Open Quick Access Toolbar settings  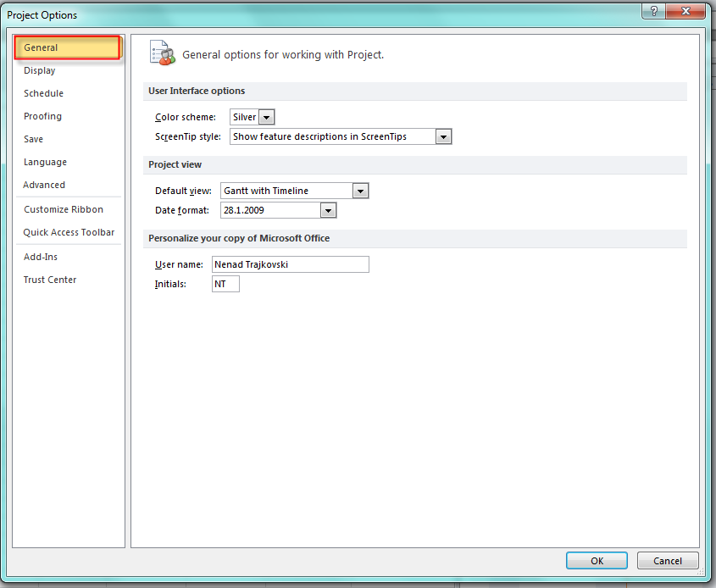[69, 233]
